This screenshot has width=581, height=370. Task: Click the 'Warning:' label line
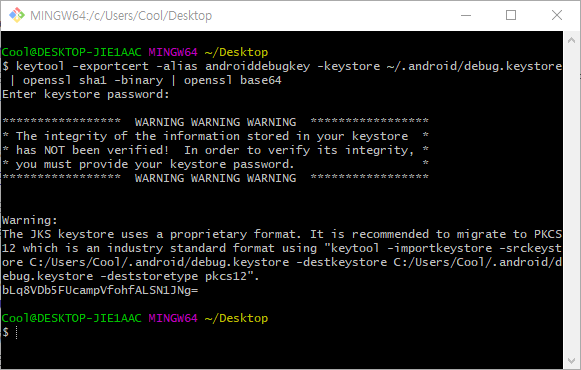coord(30,220)
